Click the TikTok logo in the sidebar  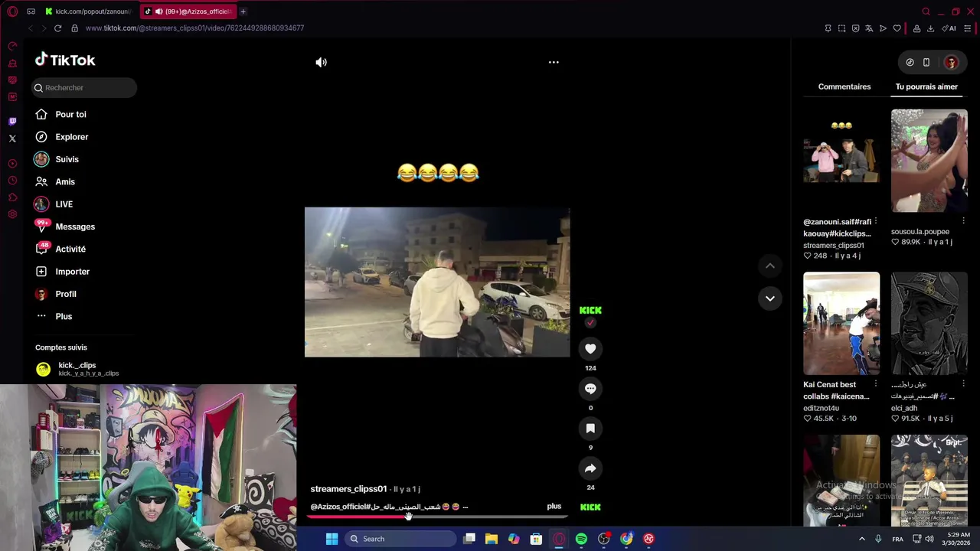[x=65, y=60]
